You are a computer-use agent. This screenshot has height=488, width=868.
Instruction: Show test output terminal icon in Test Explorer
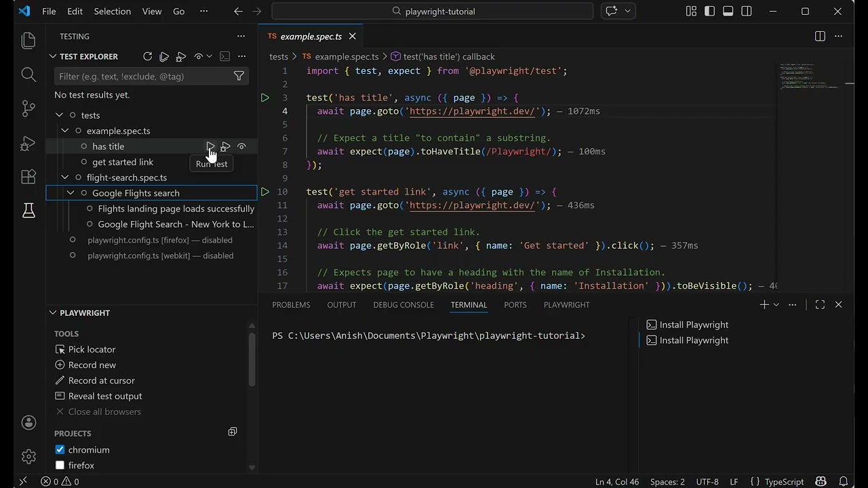coord(225,57)
